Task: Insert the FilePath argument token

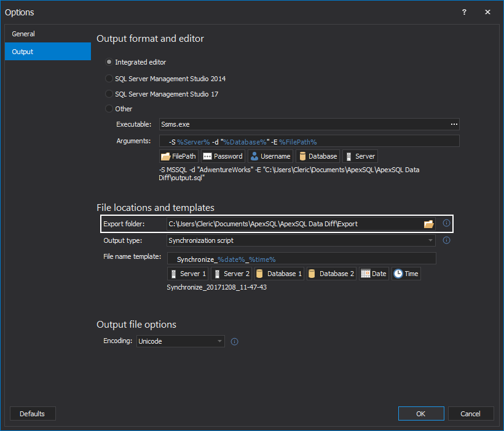Action: tap(178, 156)
